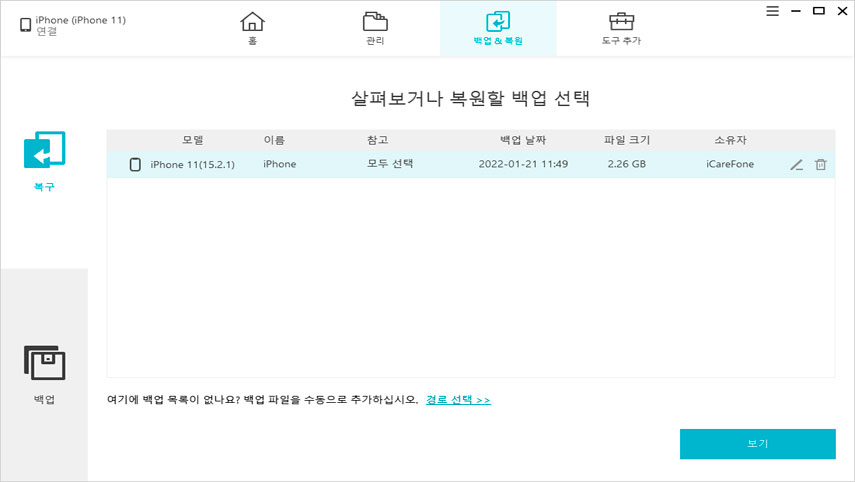This screenshot has height=482, width=855.
Task: Click the 소유자 column header
Action: 731,140
